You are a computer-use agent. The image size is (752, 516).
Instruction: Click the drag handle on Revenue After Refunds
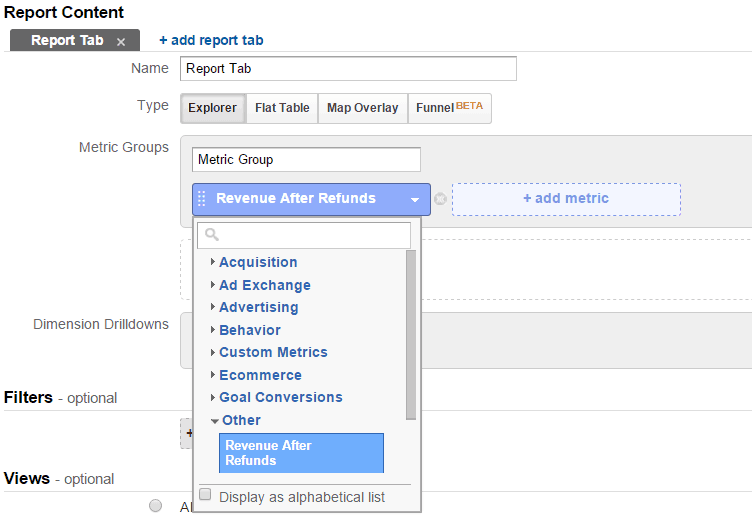(202, 199)
